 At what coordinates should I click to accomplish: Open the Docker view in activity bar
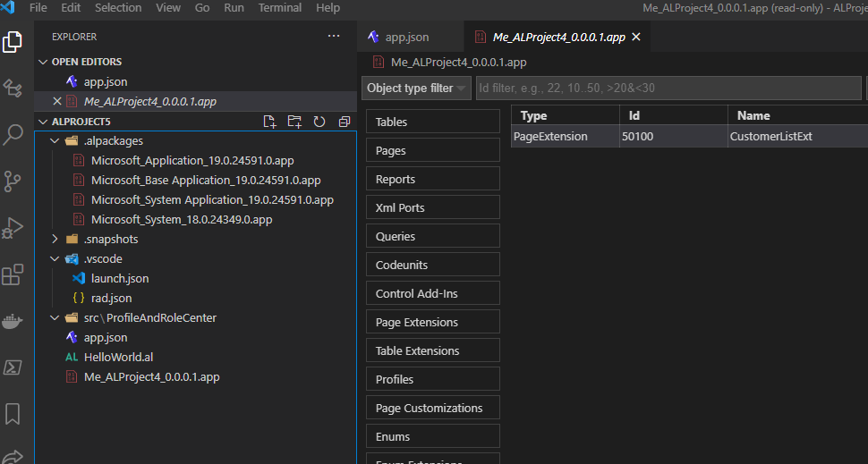(x=13, y=321)
